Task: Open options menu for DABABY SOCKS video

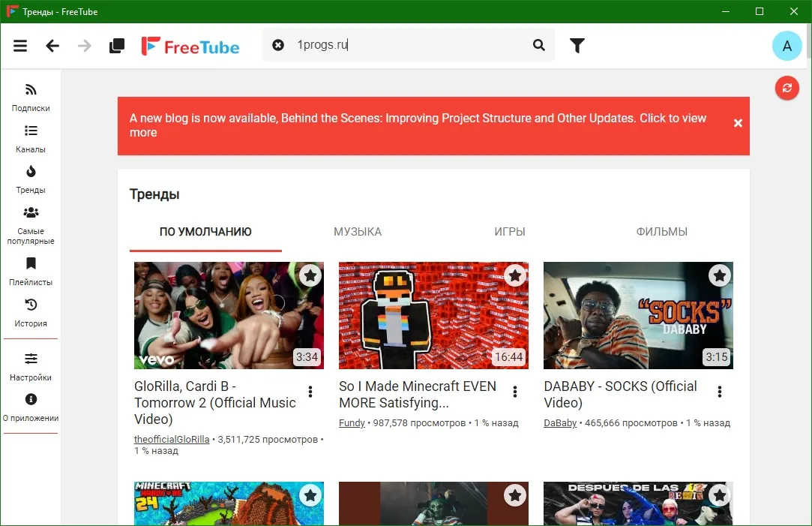Action: pyautogui.click(x=719, y=392)
